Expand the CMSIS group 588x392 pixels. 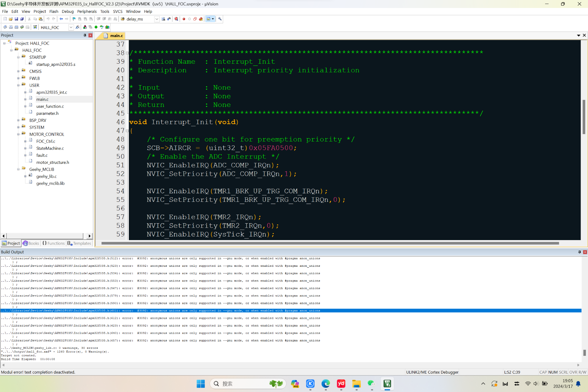18,71
